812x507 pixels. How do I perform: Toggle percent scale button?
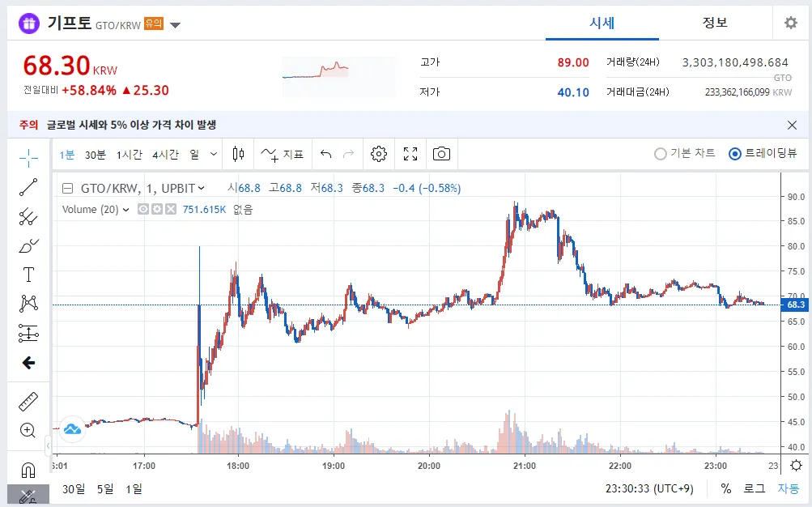pos(726,488)
